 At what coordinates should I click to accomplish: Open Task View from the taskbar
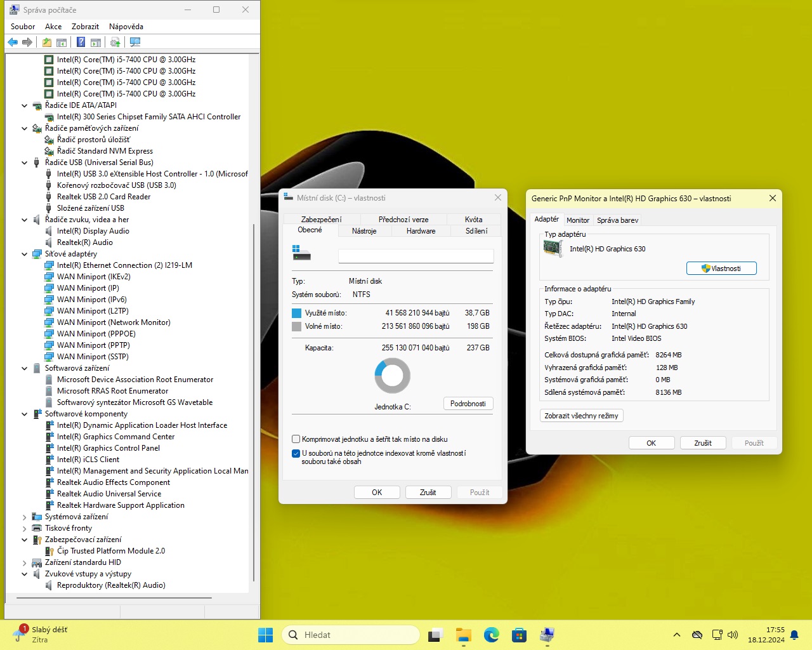tap(435, 635)
